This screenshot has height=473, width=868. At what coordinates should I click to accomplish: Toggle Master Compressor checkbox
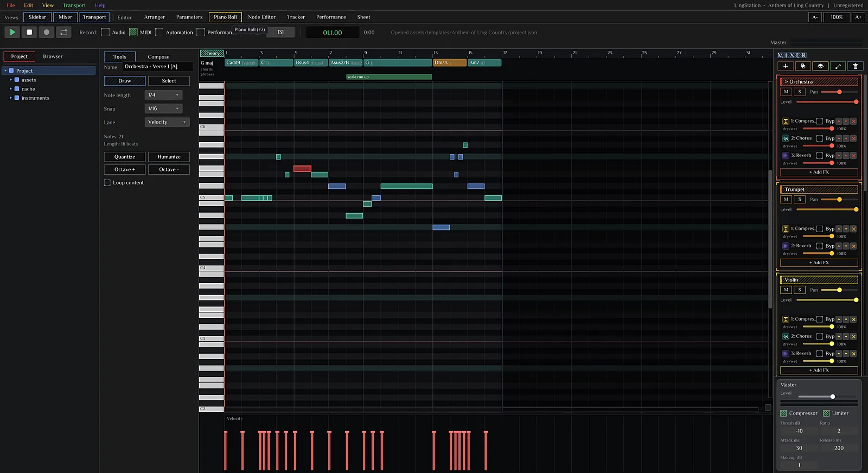tap(783, 413)
